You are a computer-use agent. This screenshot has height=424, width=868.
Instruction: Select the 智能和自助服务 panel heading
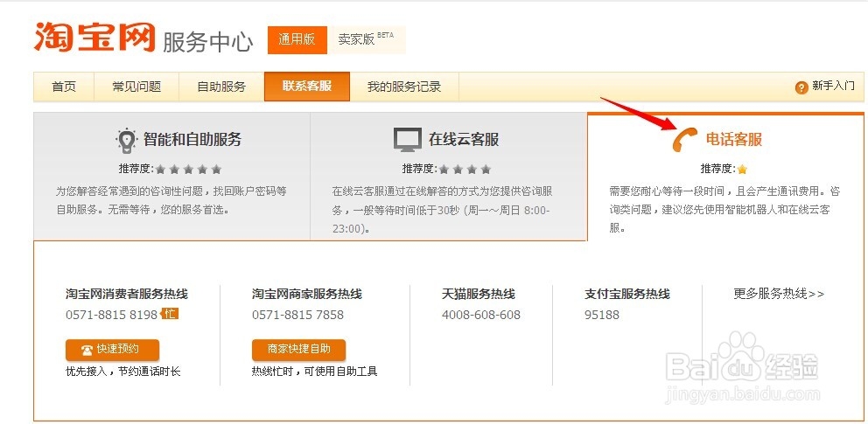click(192, 139)
